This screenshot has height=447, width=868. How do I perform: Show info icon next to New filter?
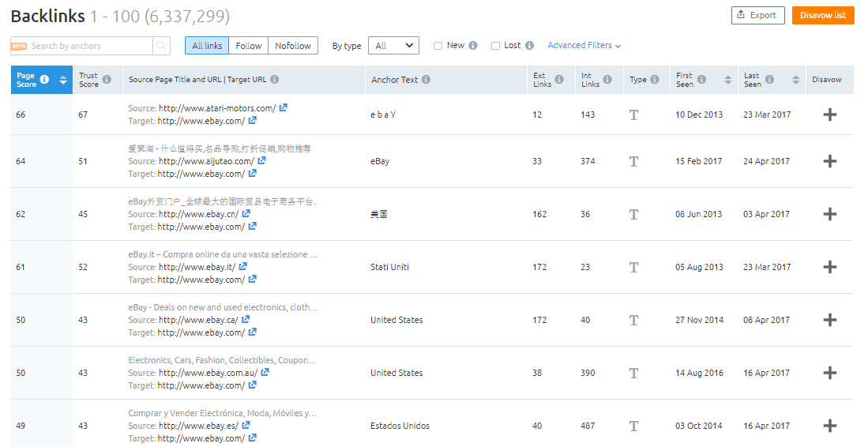[x=473, y=45]
